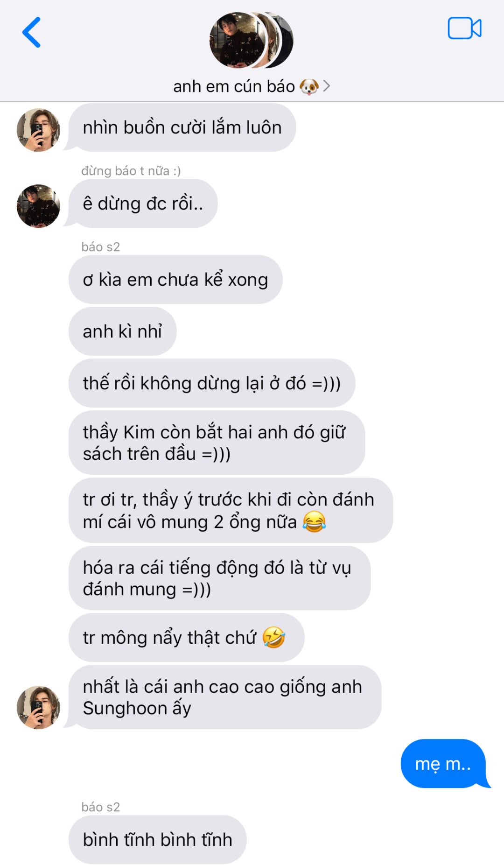Select 'thầy Kim còn bắt hai anh' message
The height and width of the screenshot is (865, 504).
(217, 443)
